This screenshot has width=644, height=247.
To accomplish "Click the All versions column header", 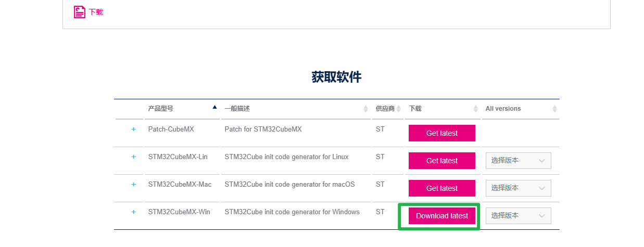I will (503, 109).
